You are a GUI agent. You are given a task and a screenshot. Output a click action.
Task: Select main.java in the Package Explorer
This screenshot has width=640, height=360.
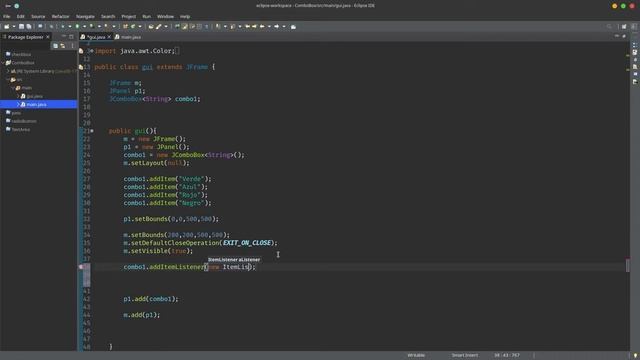pos(36,104)
